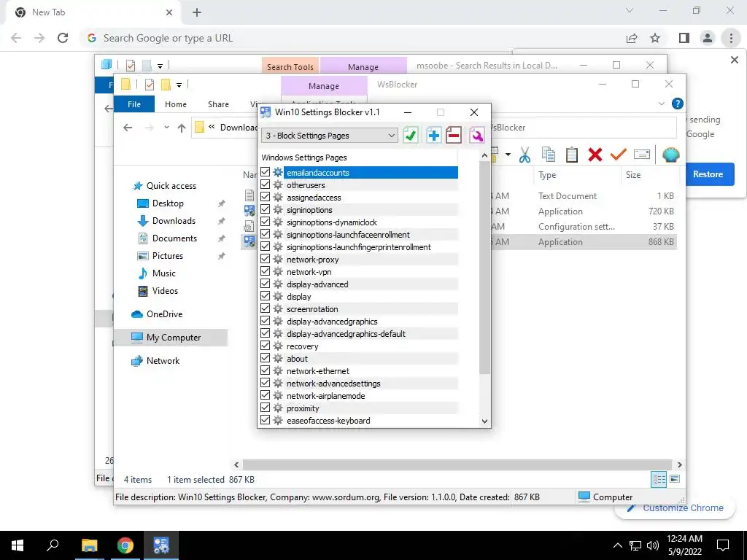Open Downloads in navigation pane
The height and width of the screenshot is (560, 747).
(x=174, y=221)
